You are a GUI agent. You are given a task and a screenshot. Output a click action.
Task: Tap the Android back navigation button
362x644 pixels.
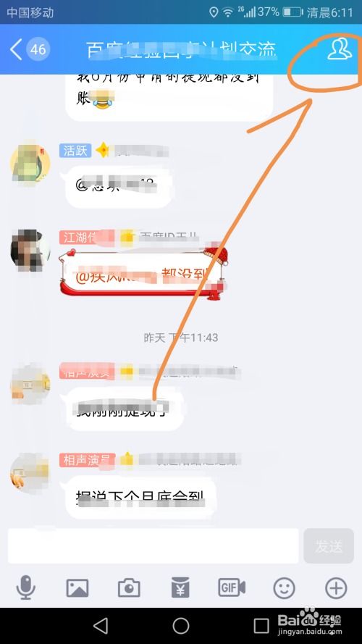coord(101,626)
